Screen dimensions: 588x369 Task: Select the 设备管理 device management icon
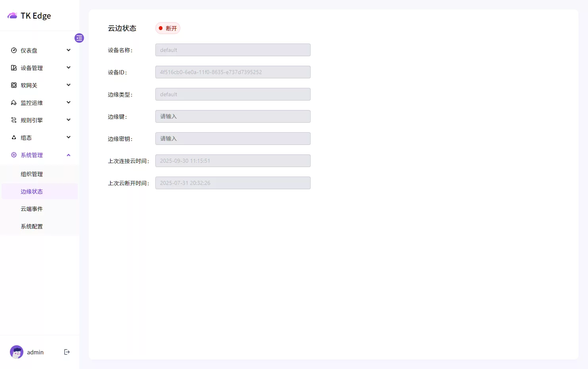pyautogui.click(x=13, y=68)
